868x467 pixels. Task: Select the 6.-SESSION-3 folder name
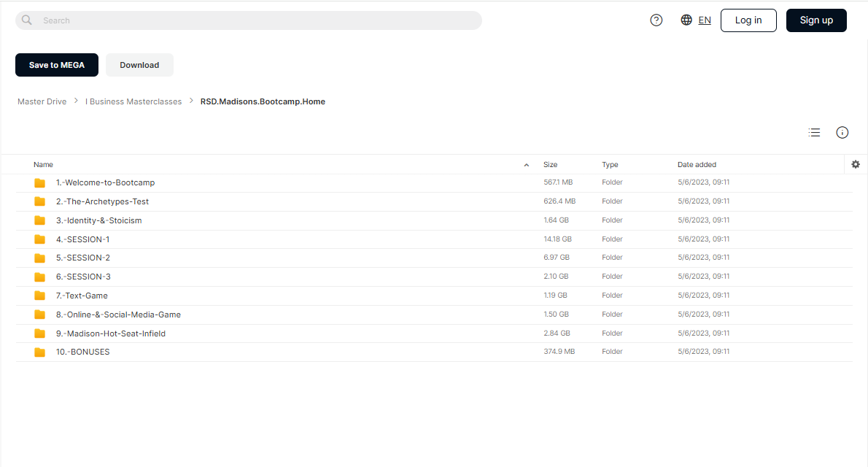click(83, 277)
